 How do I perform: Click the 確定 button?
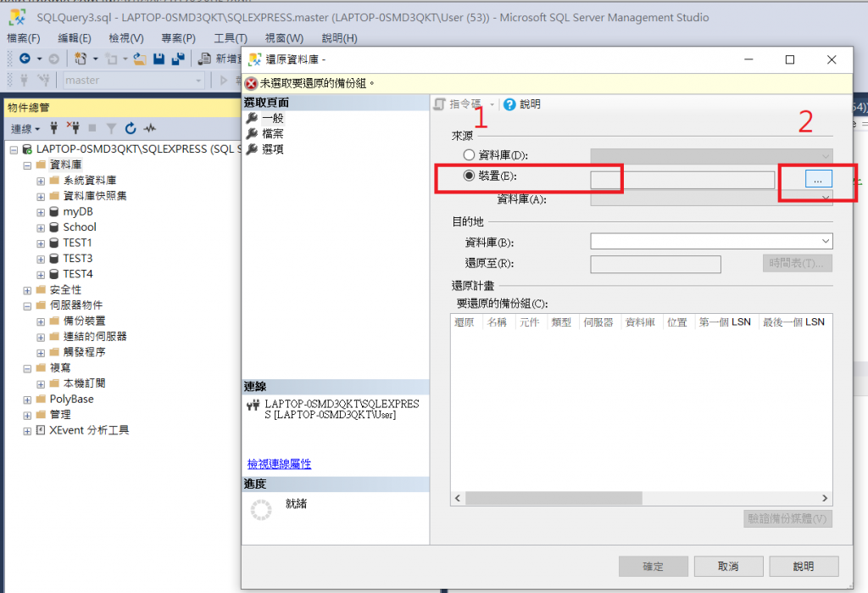pos(654,567)
